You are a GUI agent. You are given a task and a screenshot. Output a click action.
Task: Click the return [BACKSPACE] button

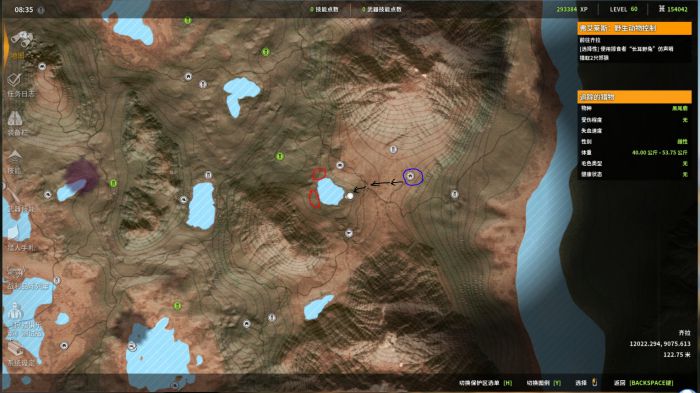(x=643, y=383)
